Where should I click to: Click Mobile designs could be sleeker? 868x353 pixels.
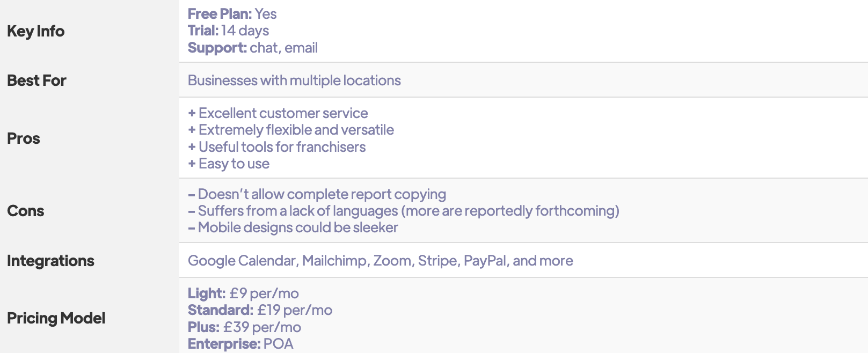[x=293, y=227]
